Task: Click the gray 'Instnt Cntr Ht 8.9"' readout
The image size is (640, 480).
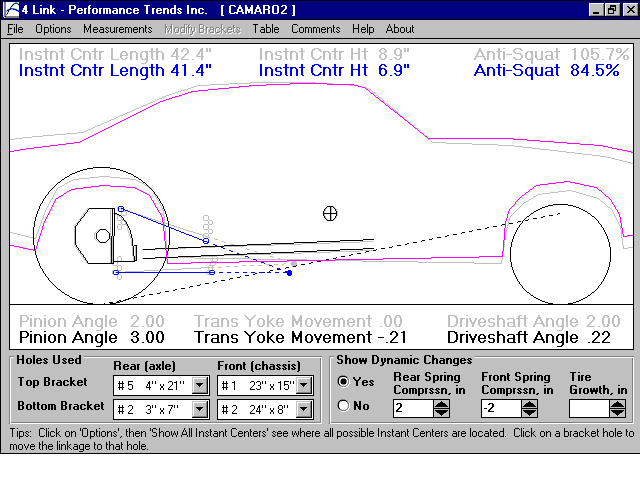Action: [x=334, y=54]
